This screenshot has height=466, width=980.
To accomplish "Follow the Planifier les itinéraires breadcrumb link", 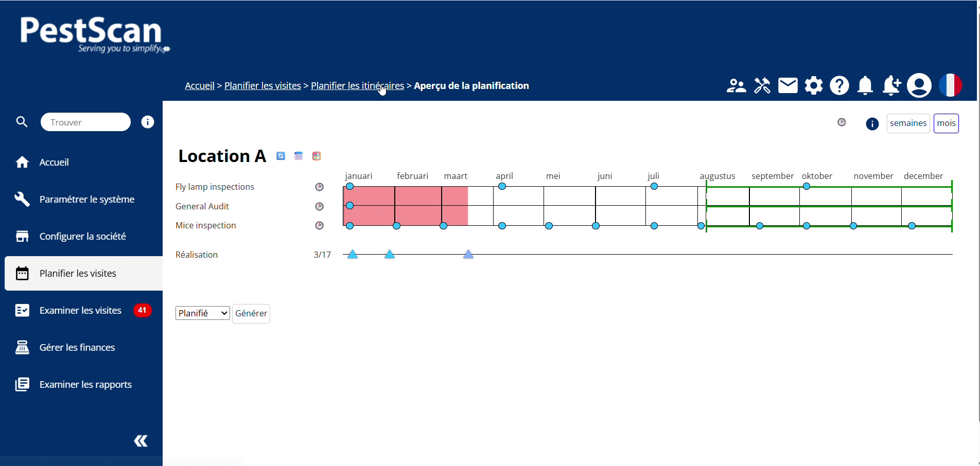I will (x=357, y=85).
